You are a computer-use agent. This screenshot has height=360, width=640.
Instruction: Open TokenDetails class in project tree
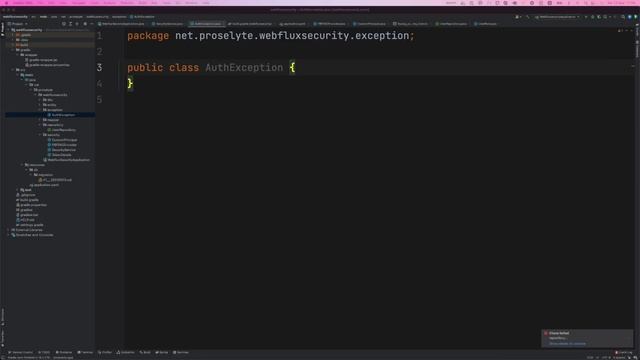pos(62,155)
